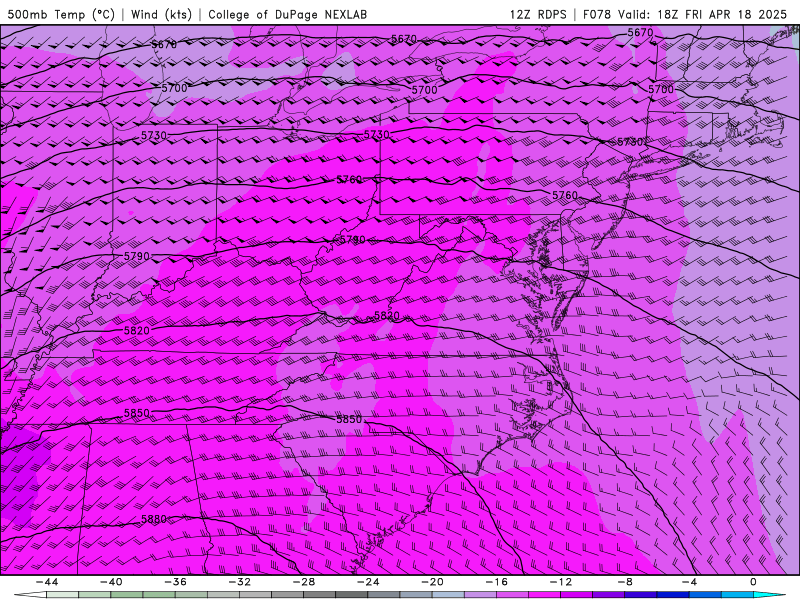Click the 5880 height contour label
The image size is (800, 600).
click(x=154, y=519)
